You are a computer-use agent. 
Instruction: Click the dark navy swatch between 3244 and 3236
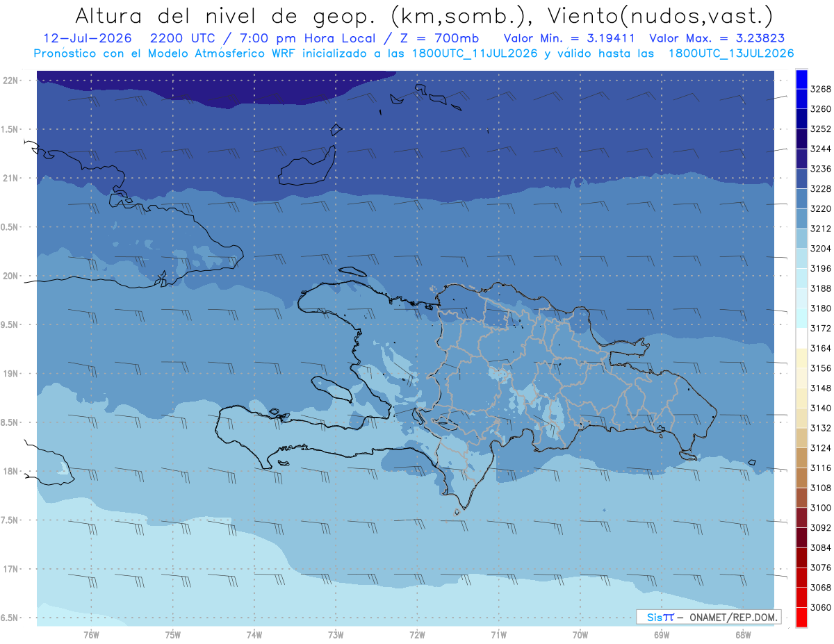801,158
